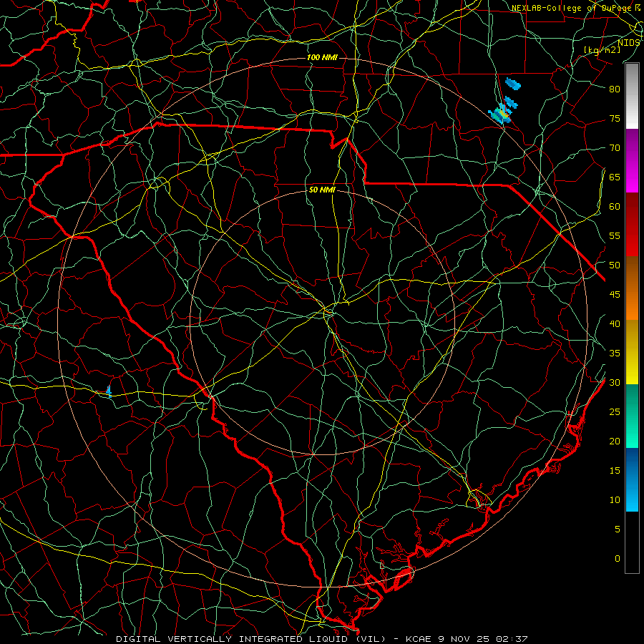Click the 75 value on the color scale
Viewport: 644px width, 644px height.
pos(615,118)
